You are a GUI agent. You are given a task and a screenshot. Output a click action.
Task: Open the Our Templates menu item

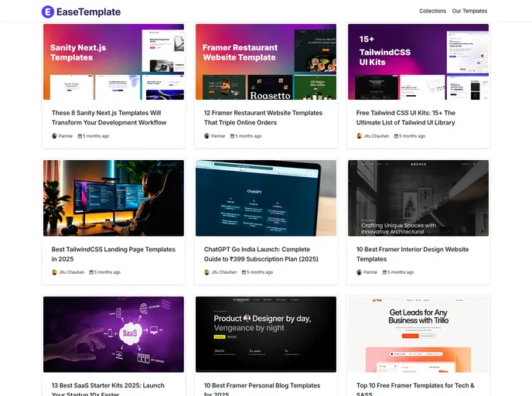click(469, 11)
